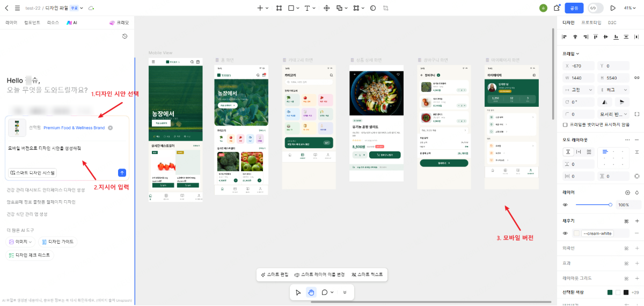
Task: Click independent corner radius icon
Action: (x=637, y=114)
